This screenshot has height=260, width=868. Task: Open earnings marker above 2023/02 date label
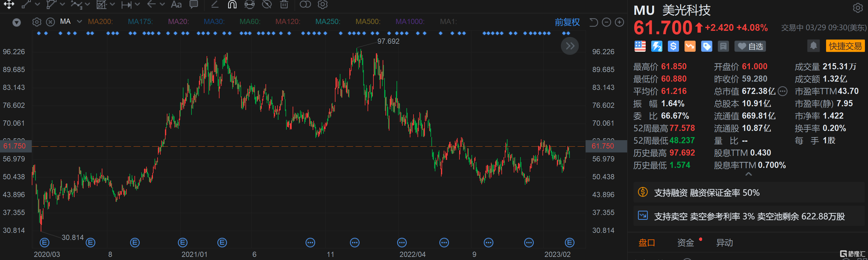point(570,242)
